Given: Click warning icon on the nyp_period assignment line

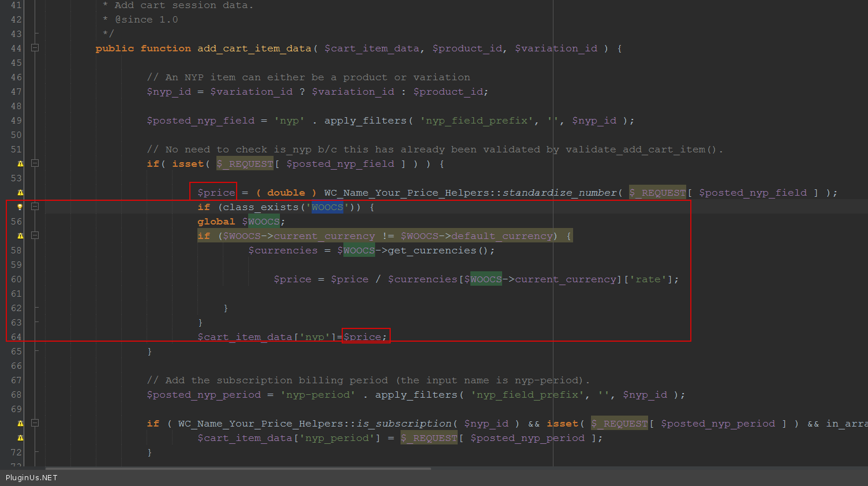Looking at the screenshot, I should point(20,438).
